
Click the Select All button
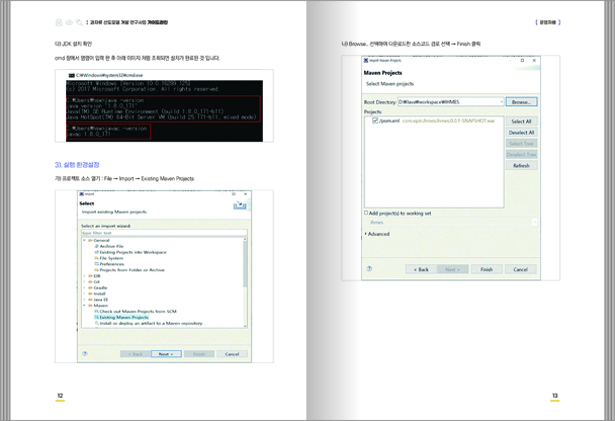click(x=521, y=122)
